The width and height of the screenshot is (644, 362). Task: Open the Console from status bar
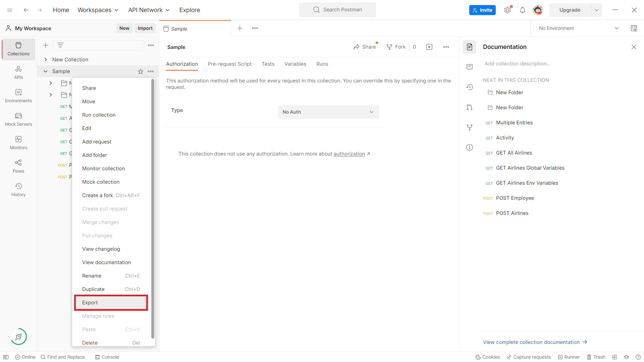pos(107,357)
